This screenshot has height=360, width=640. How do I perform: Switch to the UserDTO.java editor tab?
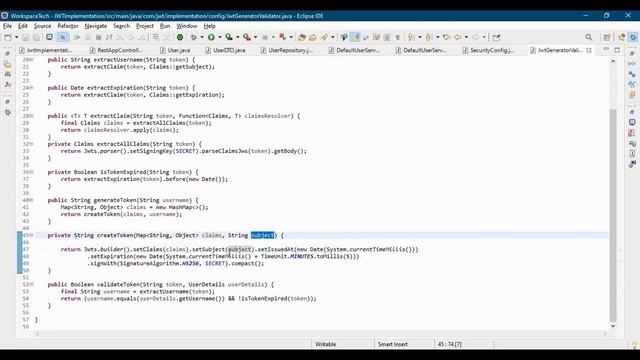pos(225,50)
